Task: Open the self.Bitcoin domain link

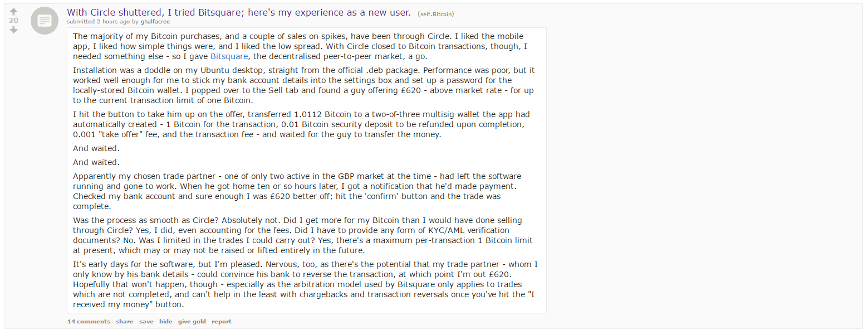Action: (435, 13)
